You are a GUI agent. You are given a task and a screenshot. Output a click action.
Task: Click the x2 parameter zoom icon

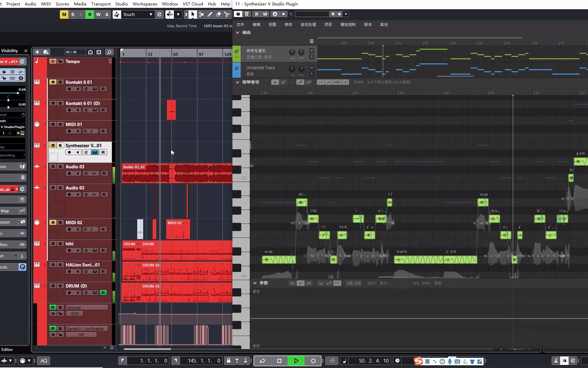coord(350,283)
